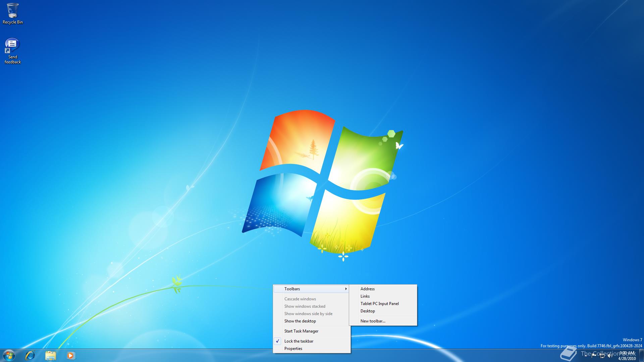Enable the Desktop toolbar

click(x=383, y=311)
